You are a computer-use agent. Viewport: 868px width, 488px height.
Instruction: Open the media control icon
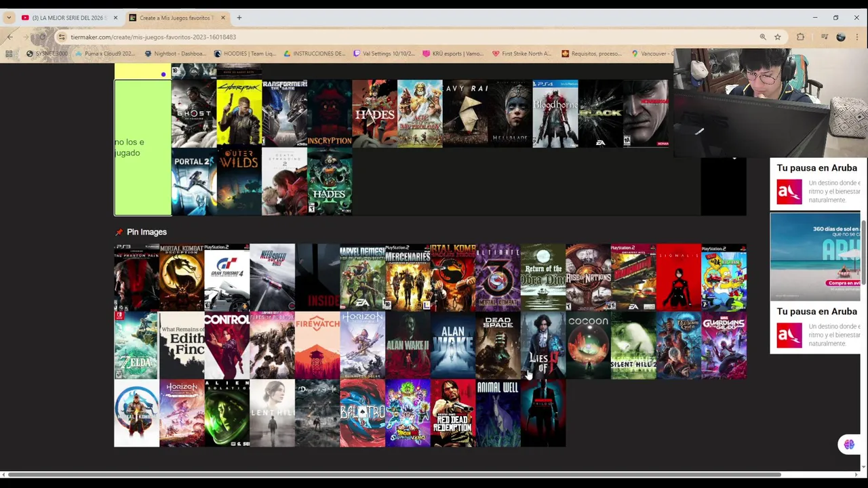tap(824, 37)
